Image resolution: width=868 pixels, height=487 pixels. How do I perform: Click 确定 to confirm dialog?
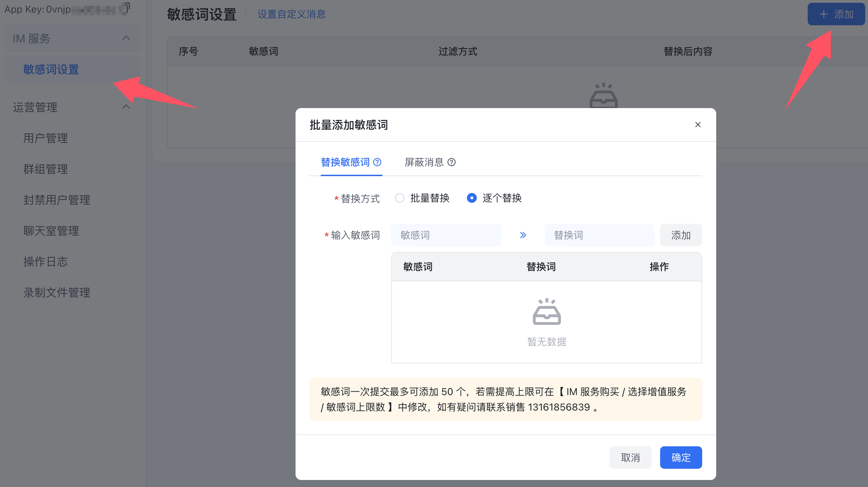point(681,458)
